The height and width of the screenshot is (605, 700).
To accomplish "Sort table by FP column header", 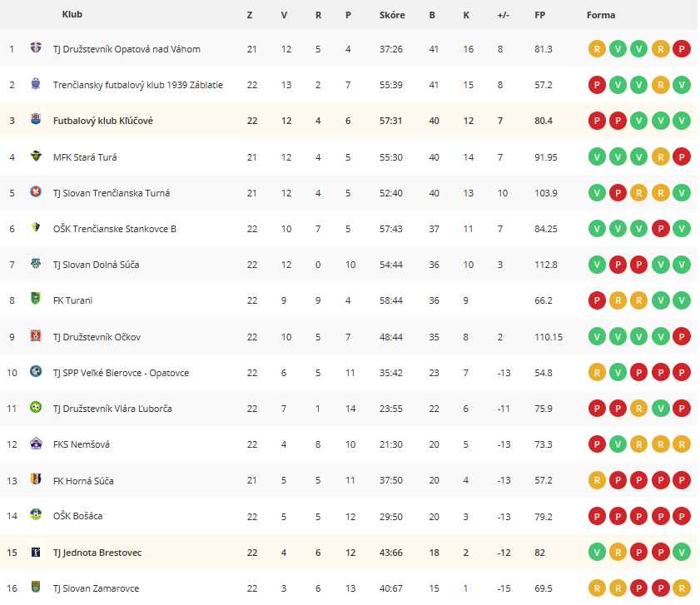I will 539,15.
